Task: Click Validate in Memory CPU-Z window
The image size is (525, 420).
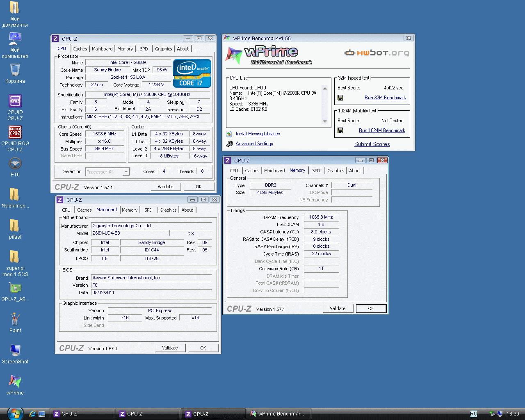Action: 338,308
